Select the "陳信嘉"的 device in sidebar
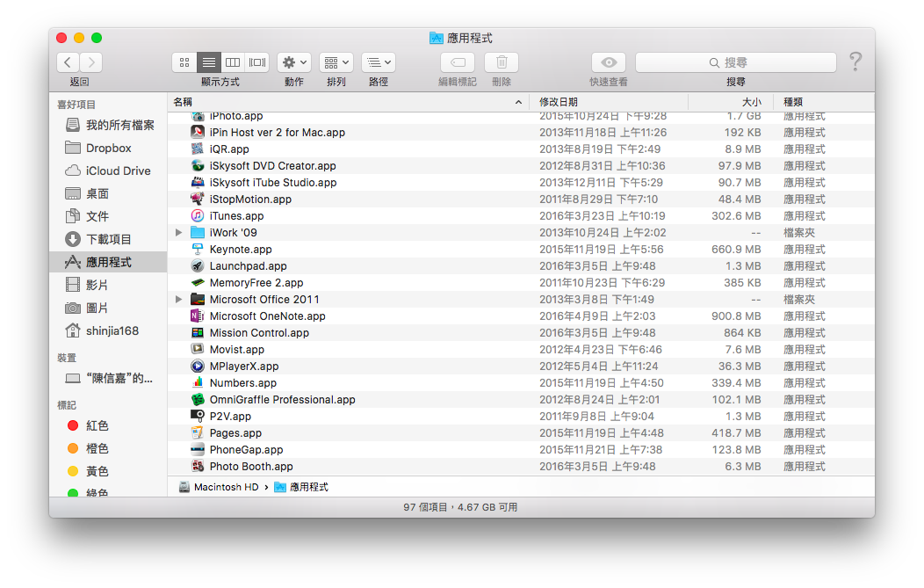924x588 pixels. [x=108, y=379]
